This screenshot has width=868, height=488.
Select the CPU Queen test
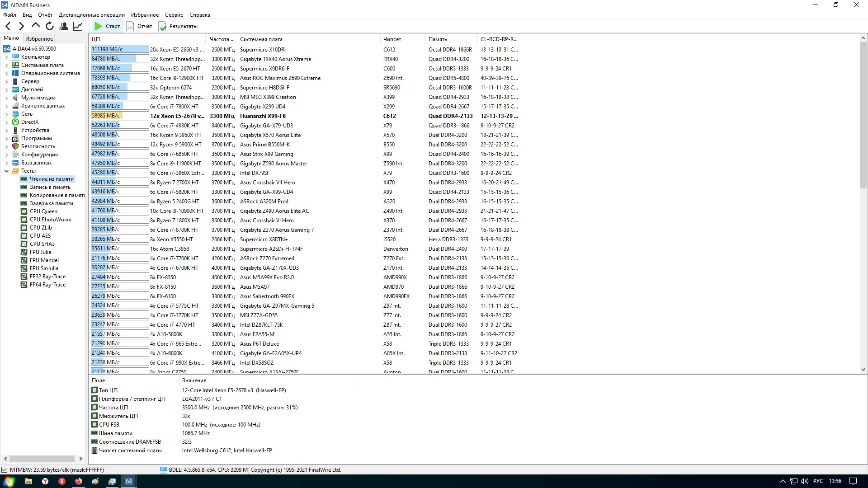[43, 211]
